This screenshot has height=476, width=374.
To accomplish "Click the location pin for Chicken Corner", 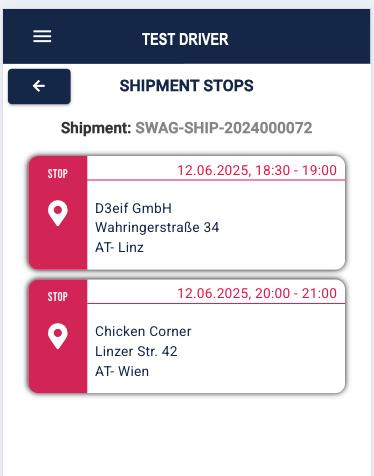I will (58, 336).
